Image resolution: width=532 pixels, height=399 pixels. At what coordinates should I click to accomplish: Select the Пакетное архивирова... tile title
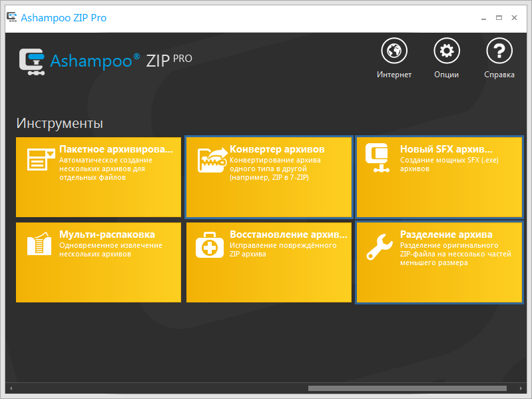[x=116, y=149]
